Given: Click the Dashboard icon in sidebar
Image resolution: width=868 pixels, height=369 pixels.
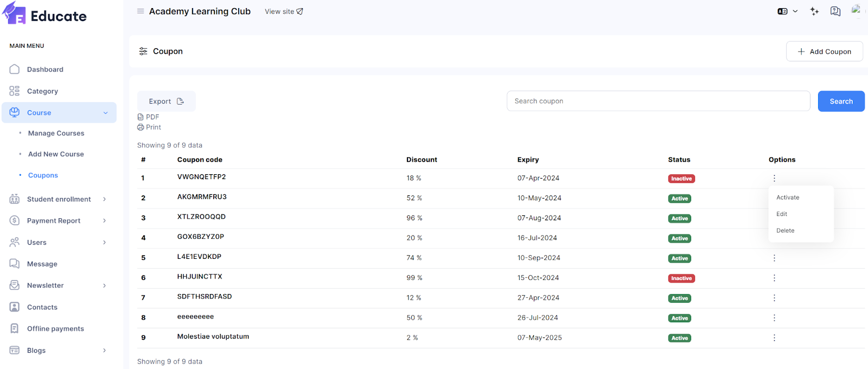Looking at the screenshot, I should point(15,69).
